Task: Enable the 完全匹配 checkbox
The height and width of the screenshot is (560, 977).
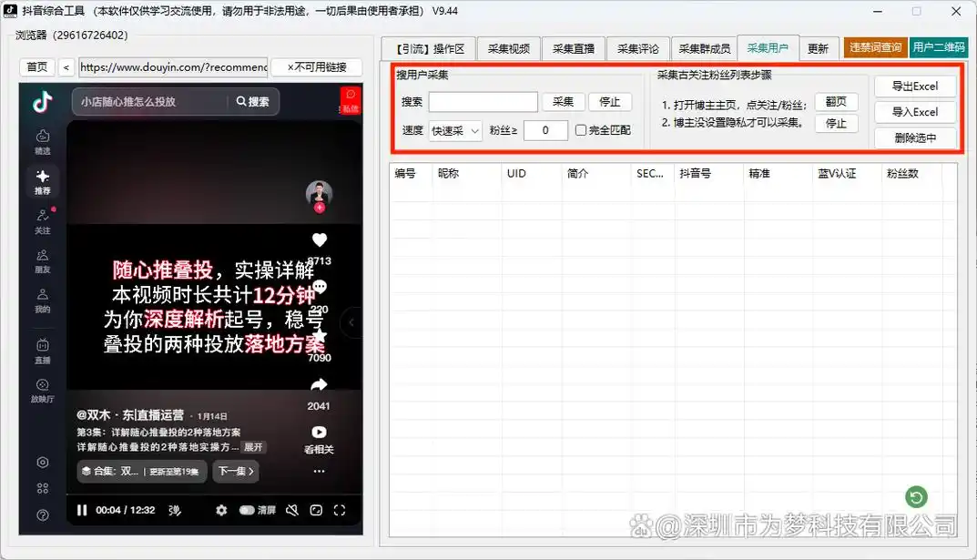Action: coord(580,129)
